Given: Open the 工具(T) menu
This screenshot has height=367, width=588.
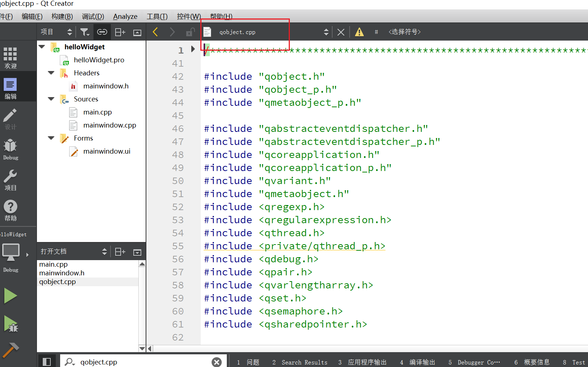Looking at the screenshot, I should [x=157, y=16].
